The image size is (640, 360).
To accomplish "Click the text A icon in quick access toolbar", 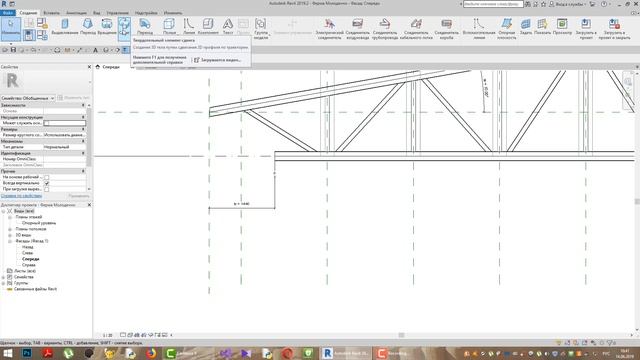I will pyautogui.click(x=96, y=50).
